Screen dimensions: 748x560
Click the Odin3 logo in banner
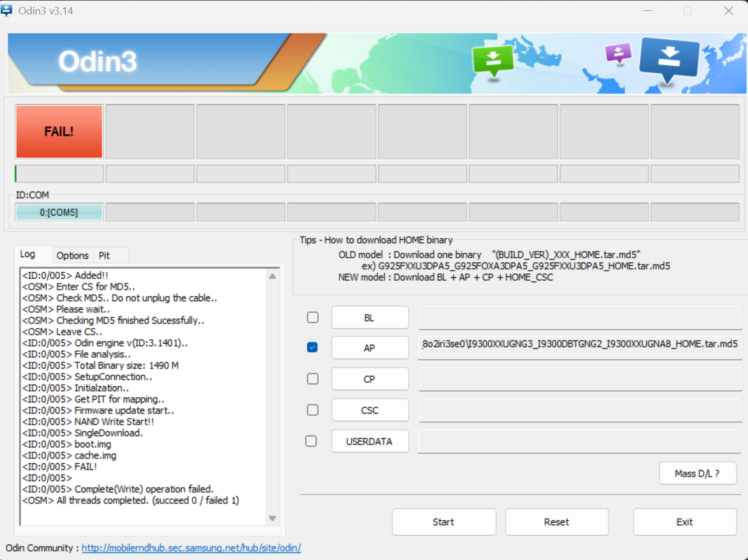click(97, 61)
